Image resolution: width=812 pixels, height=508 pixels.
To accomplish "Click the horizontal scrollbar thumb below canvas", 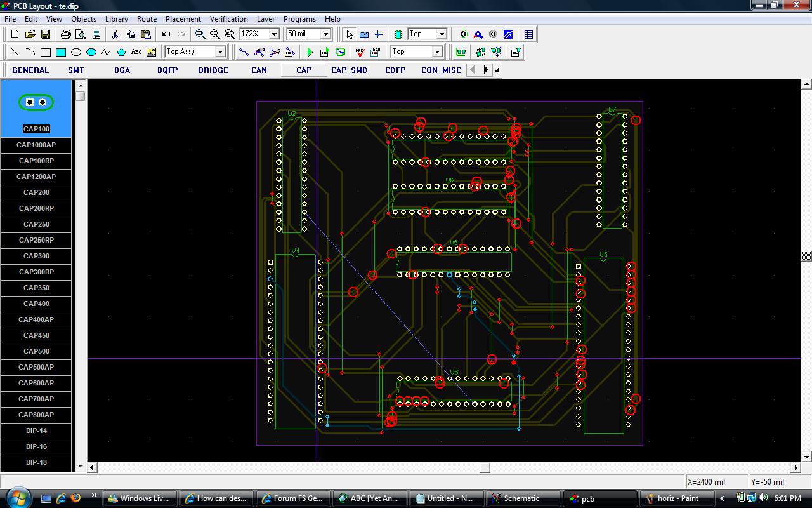I will [x=485, y=467].
